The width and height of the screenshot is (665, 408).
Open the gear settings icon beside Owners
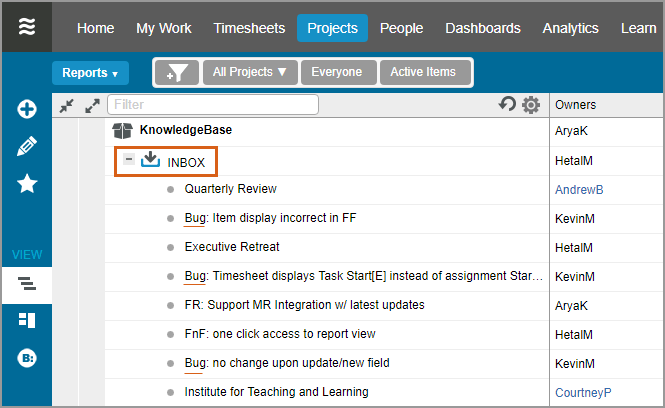(x=531, y=105)
